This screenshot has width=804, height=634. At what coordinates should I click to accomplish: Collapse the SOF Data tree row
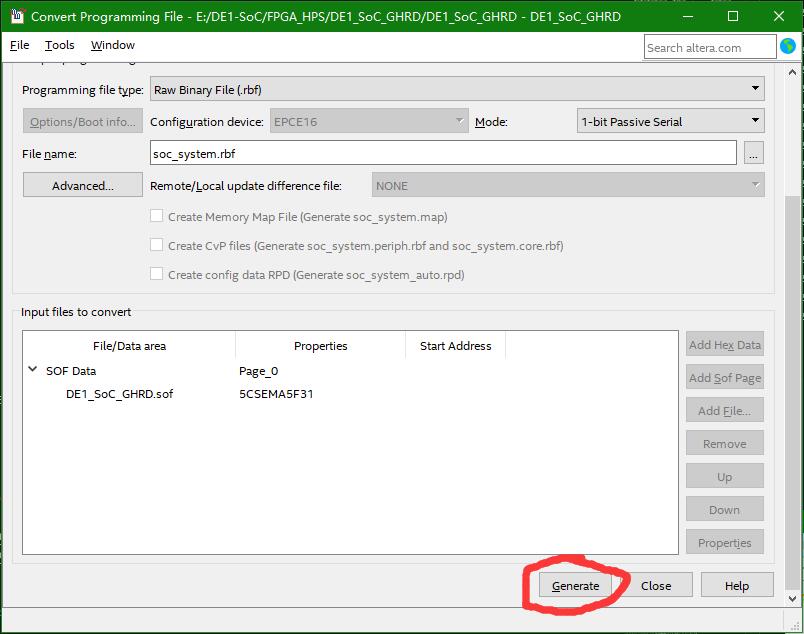click(32, 369)
